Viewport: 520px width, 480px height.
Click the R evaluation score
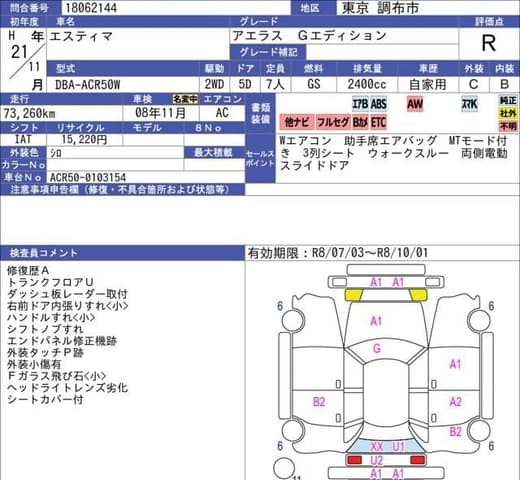(489, 43)
